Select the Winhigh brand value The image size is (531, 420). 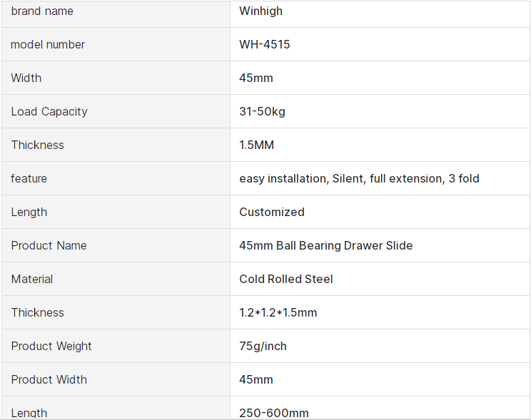(x=261, y=11)
